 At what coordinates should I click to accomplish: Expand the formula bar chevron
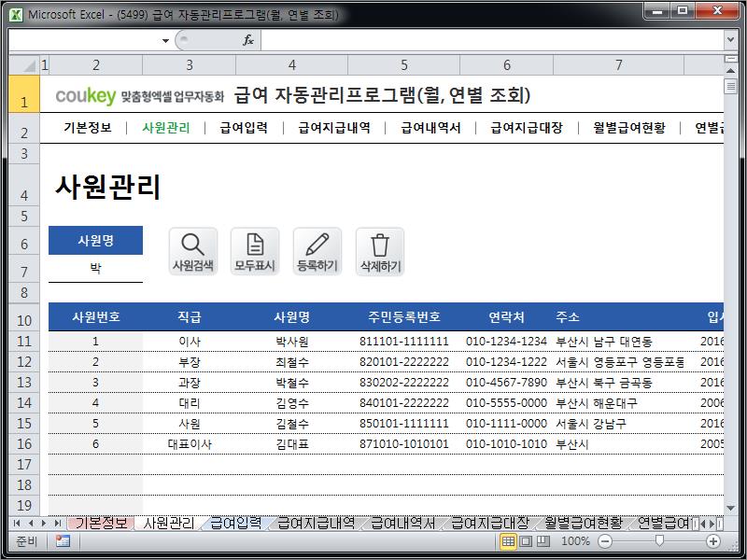tap(730, 40)
